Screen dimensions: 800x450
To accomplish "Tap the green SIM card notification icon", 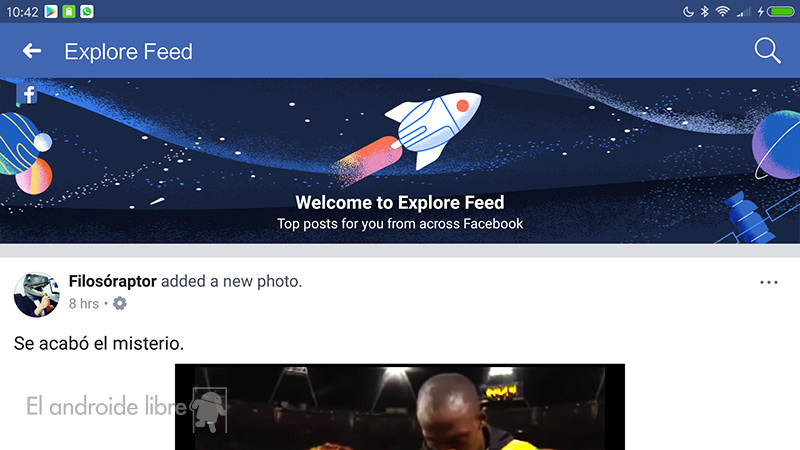I will 69,11.
